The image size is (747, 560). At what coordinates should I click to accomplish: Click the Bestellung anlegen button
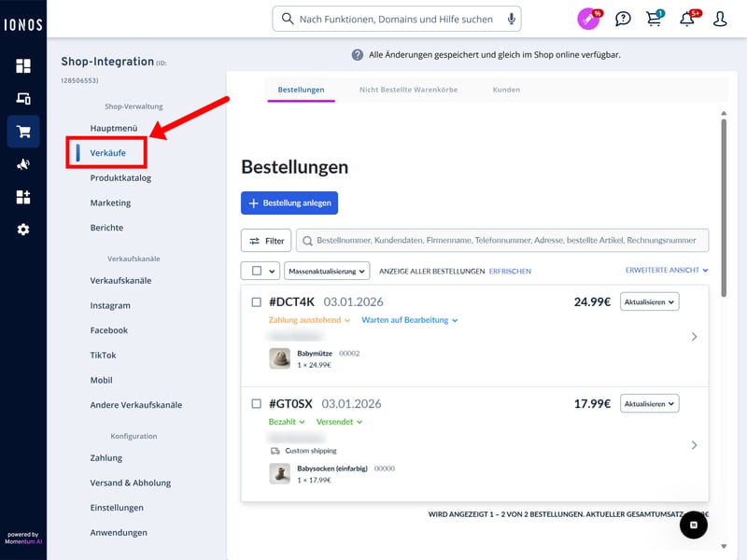tap(289, 203)
